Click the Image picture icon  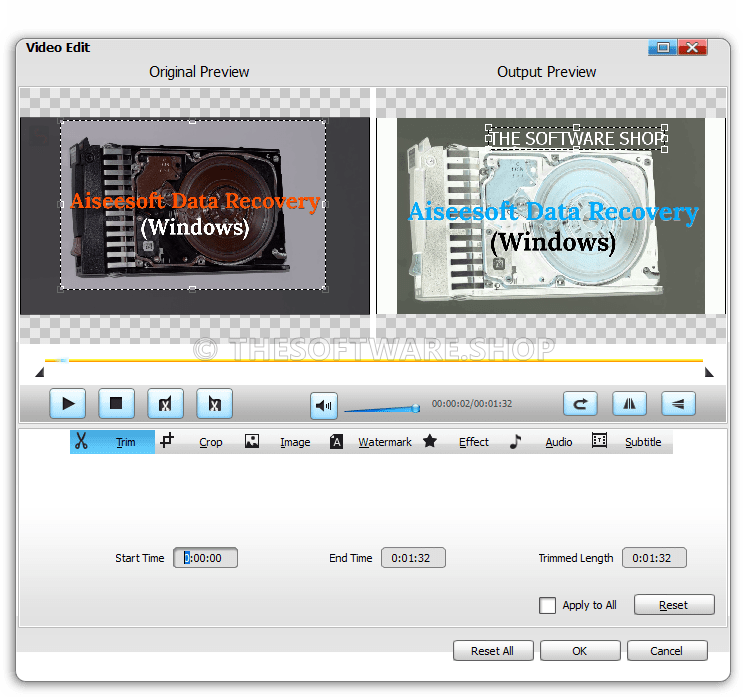(x=252, y=441)
